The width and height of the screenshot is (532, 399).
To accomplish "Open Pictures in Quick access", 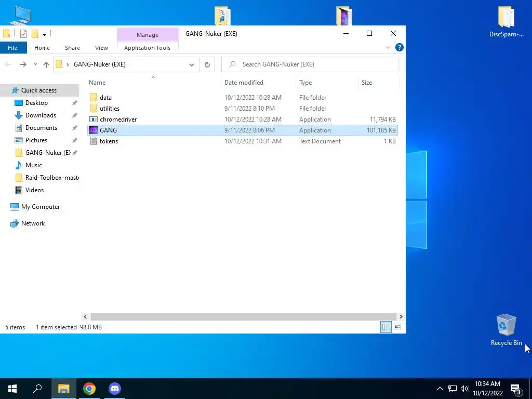I will tap(36, 140).
